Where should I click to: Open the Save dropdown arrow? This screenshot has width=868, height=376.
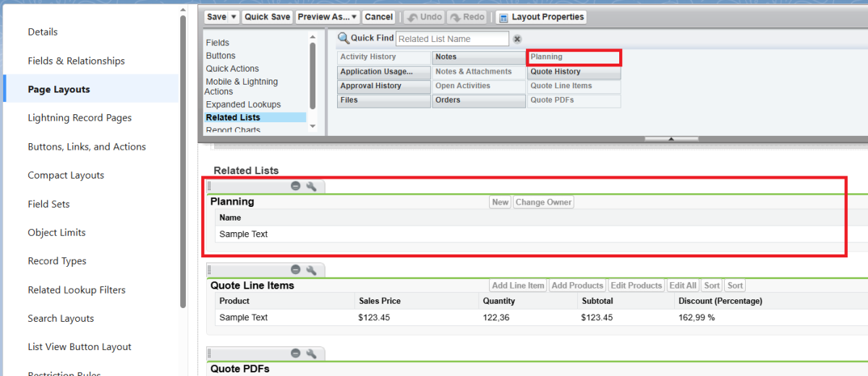coord(234,17)
